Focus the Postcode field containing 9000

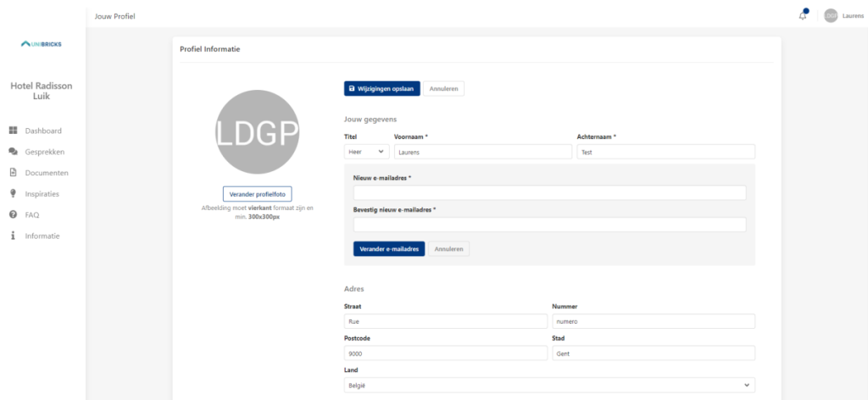coord(445,353)
